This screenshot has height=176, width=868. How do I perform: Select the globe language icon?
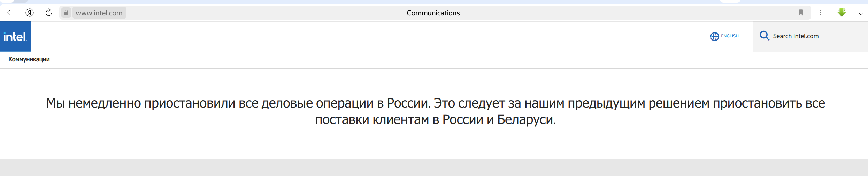coord(714,36)
